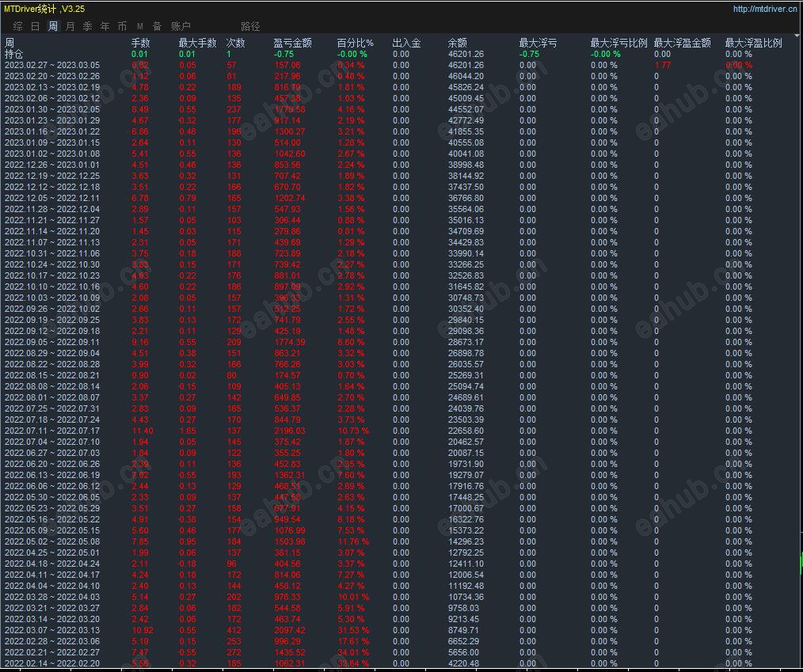
Task: Click the profit value 2196.03
Action: (289, 431)
